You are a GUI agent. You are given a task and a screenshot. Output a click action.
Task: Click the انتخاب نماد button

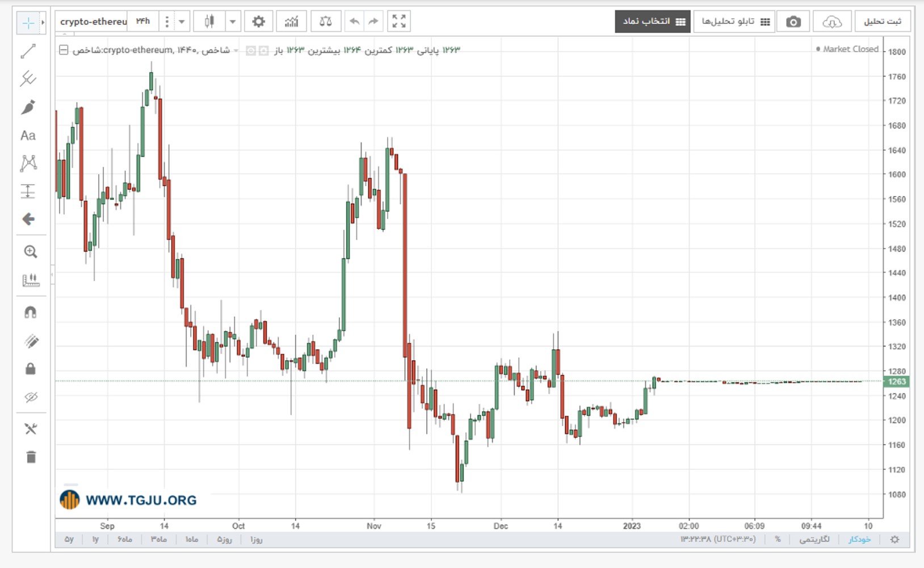(653, 22)
